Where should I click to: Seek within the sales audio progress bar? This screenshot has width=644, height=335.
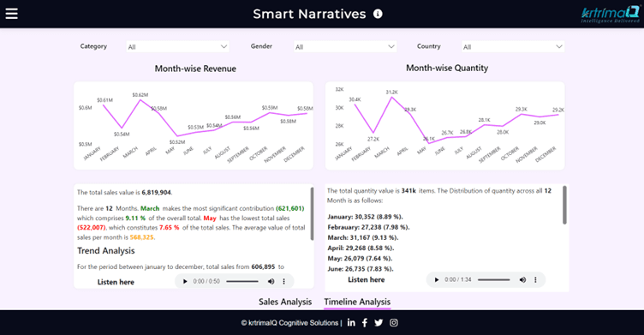click(242, 282)
